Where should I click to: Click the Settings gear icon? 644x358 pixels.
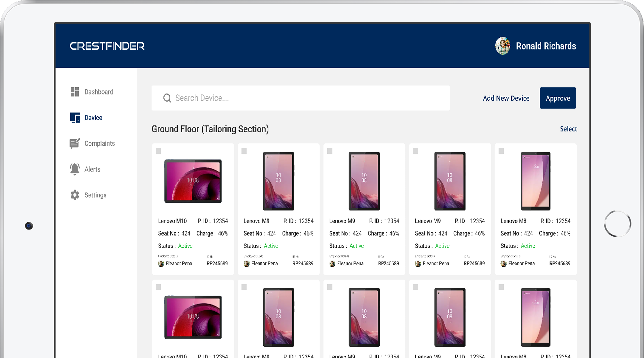(75, 195)
